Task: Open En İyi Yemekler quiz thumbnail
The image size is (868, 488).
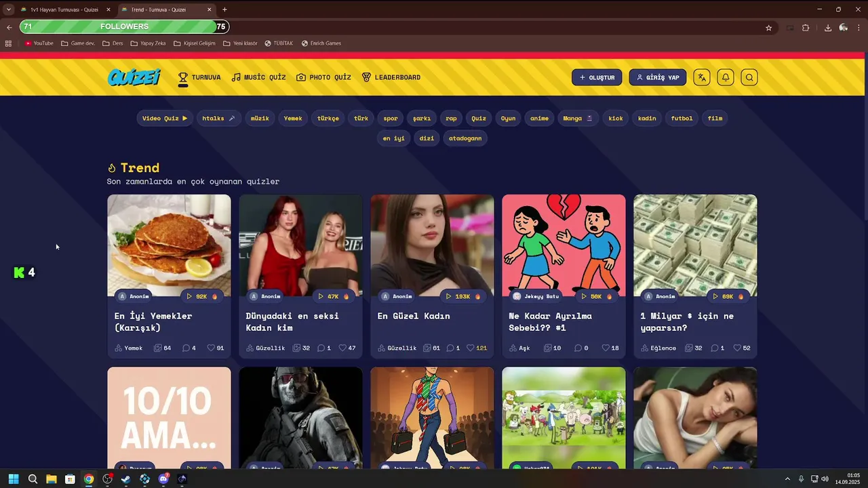Action: pyautogui.click(x=169, y=245)
